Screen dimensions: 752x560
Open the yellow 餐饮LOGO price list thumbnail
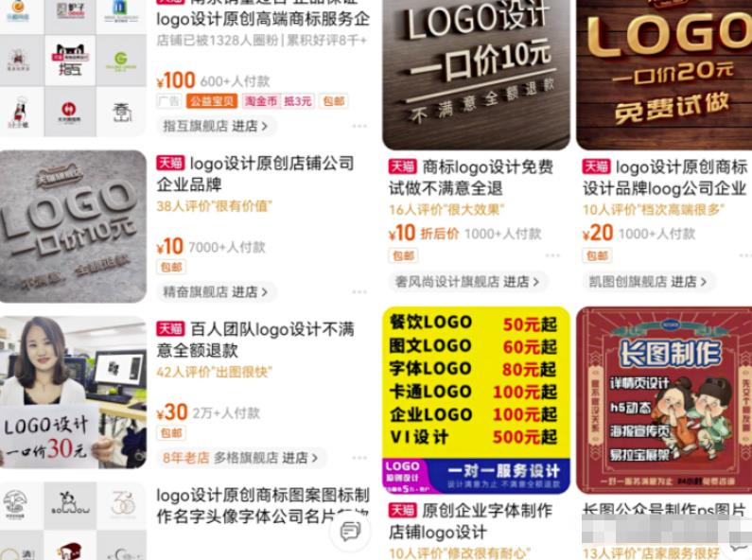coord(476,400)
